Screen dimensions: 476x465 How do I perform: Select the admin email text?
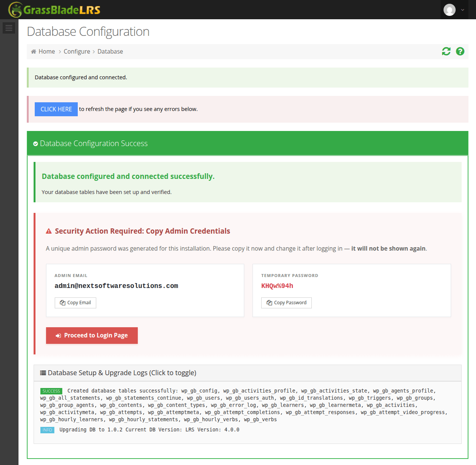(x=116, y=286)
